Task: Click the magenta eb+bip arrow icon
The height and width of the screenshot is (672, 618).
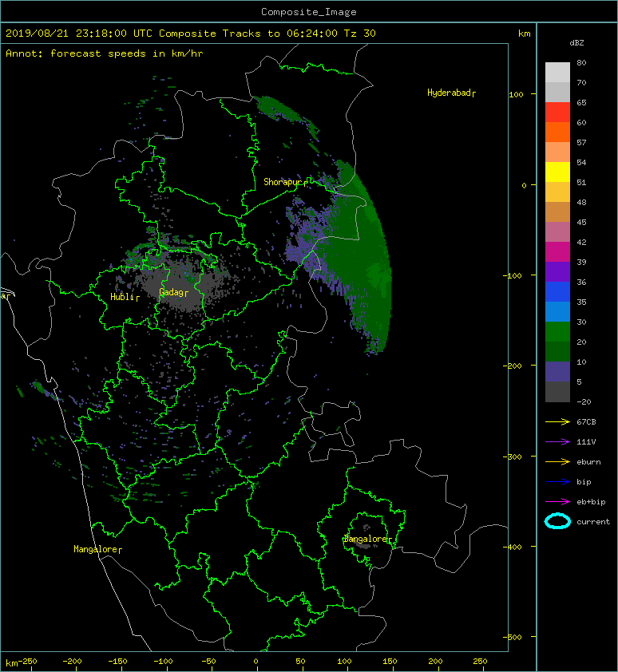Action: pos(557,501)
